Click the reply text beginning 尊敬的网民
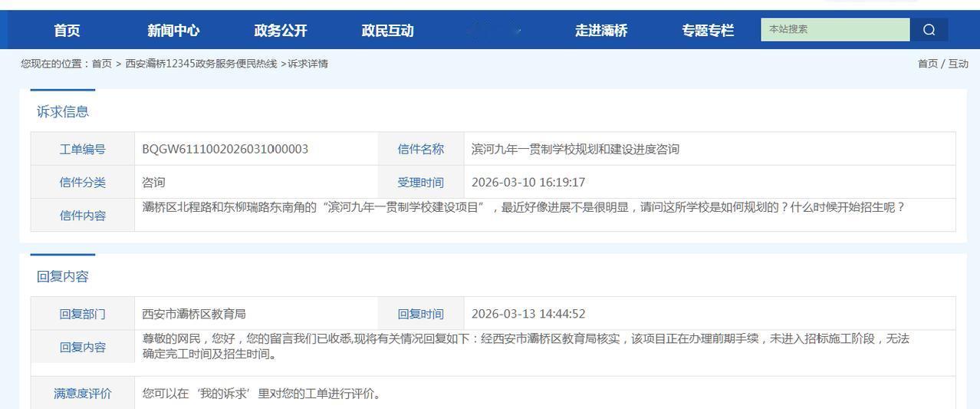980x409 pixels. click(x=526, y=346)
